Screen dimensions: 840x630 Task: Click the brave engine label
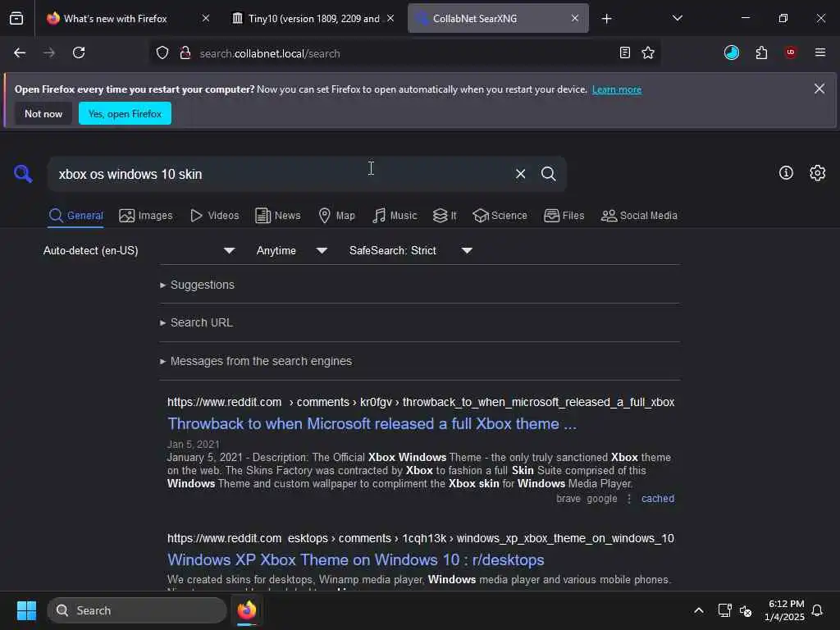pos(568,498)
